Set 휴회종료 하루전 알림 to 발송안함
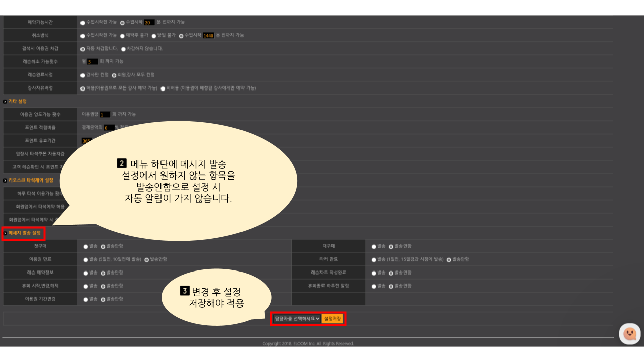 click(x=391, y=286)
